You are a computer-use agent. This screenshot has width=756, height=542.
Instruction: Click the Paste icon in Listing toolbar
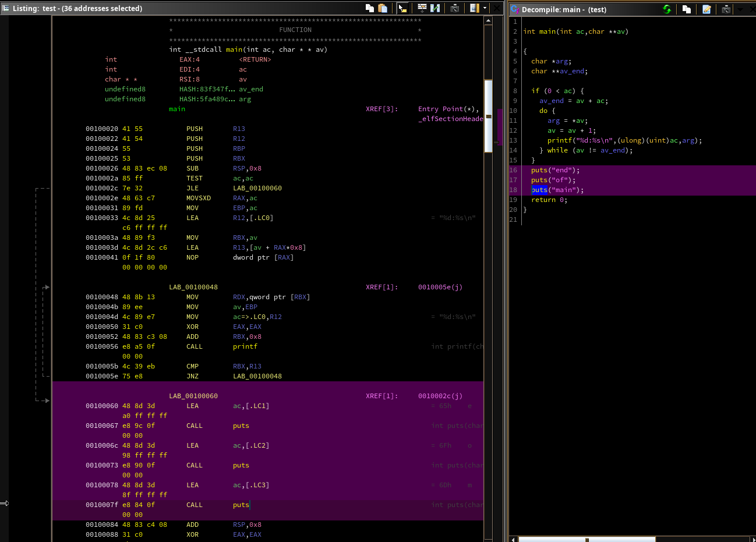coord(383,8)
